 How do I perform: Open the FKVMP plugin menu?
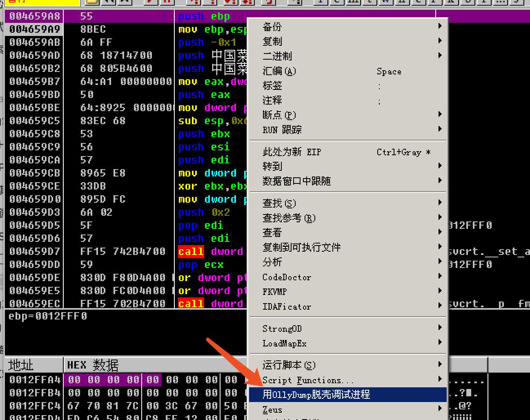tap(348, 292)
